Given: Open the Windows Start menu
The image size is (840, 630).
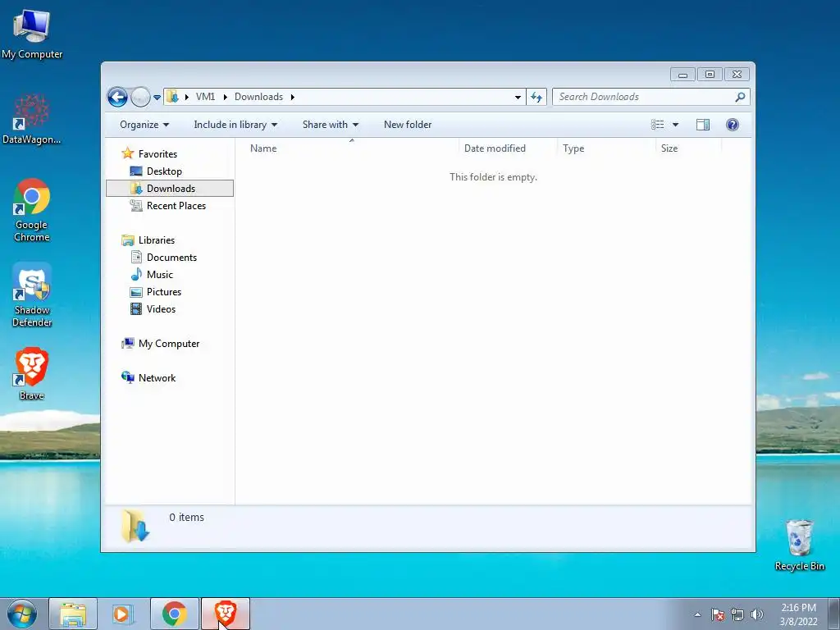Looking at the screenshot, I should pos(22,614).
